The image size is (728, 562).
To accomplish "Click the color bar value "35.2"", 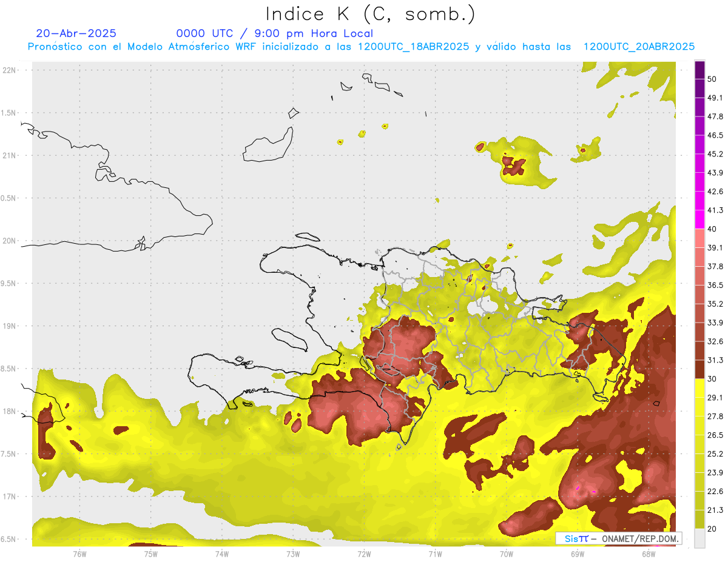I will [715, 304].
